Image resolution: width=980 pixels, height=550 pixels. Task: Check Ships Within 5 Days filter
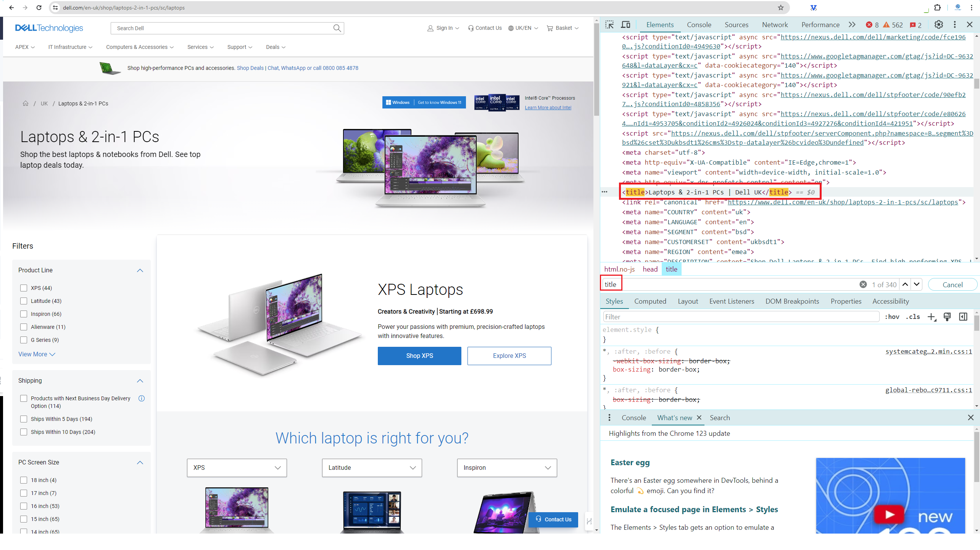24,419
